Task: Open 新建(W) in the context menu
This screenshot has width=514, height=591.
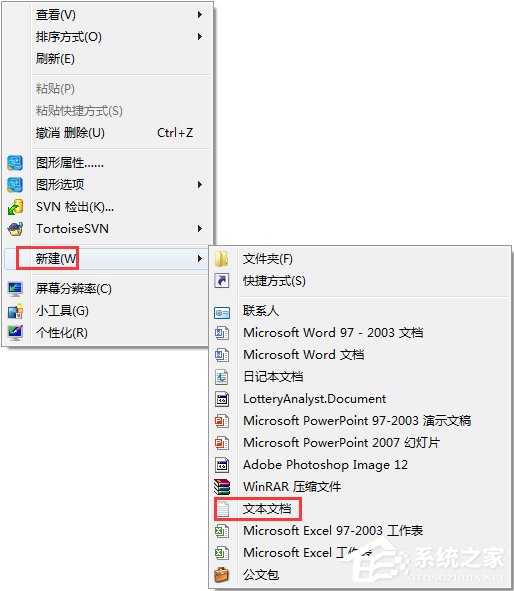Action: [107, 259]
